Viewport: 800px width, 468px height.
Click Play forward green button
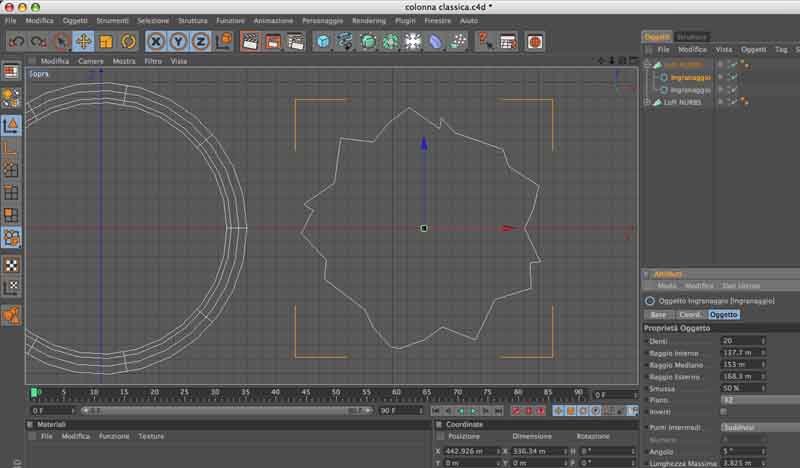(473, 411)
